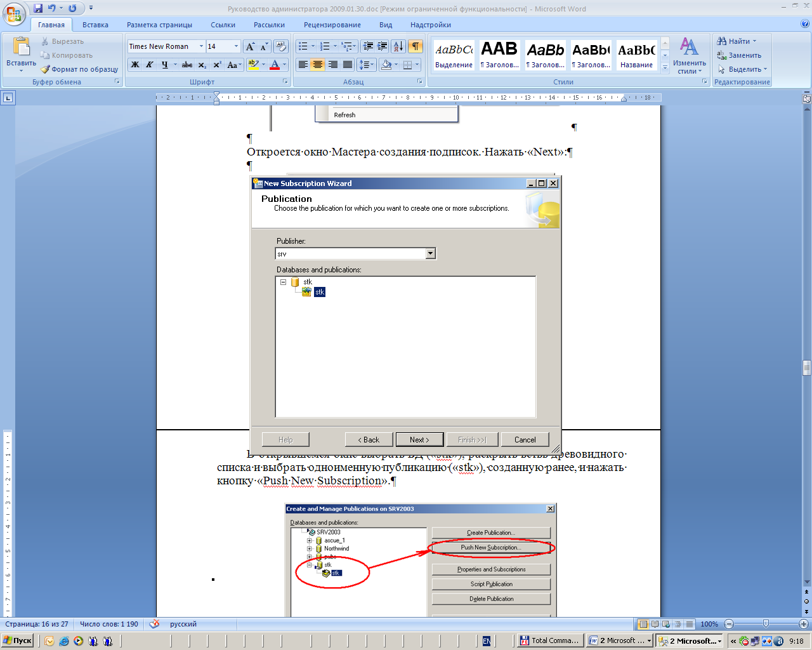Viewport: 812px width, 650px height.
Task: Toggle strikethrough formatting
Action: pos(187,65)
